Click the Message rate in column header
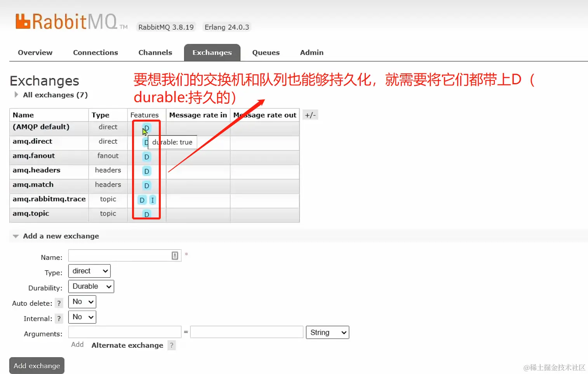Image resolution: width=588 pixels, height=374 pixels. pos(198,115)
